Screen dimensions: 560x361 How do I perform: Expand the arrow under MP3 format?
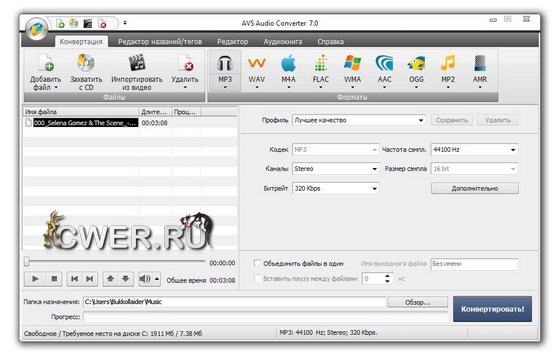click(225, 87)
